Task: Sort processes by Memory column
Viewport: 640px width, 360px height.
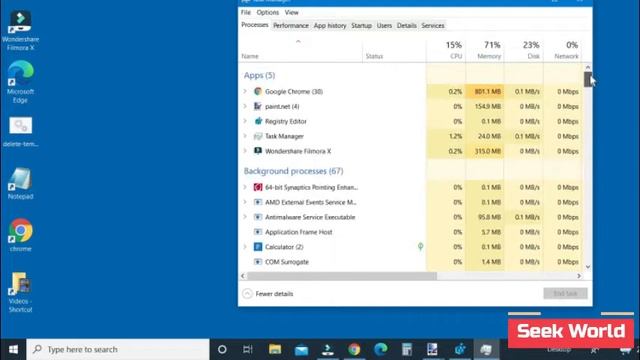Action: [x=485, y=50]
